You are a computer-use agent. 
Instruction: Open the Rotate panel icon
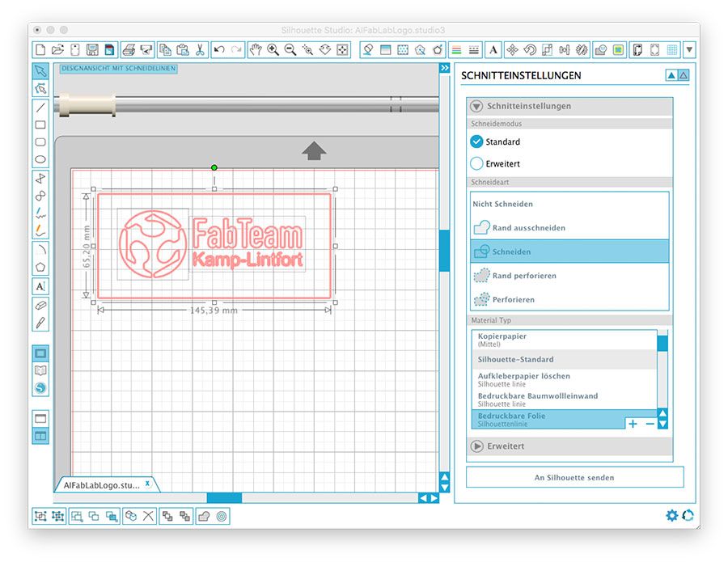point(530,49)
